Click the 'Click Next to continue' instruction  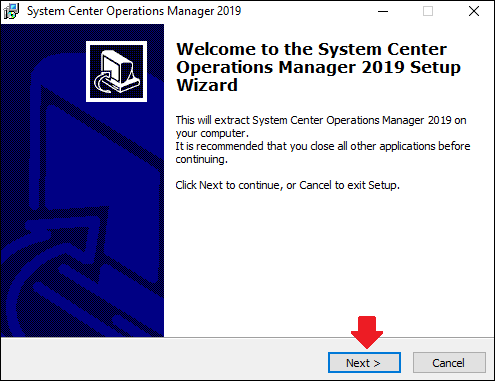pyautogui.click(x=287, y=185)
